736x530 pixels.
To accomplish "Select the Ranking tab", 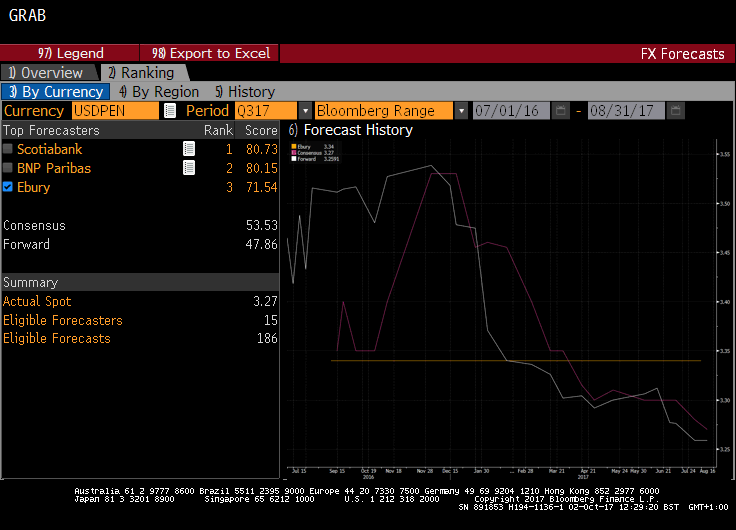I will 145,73.
